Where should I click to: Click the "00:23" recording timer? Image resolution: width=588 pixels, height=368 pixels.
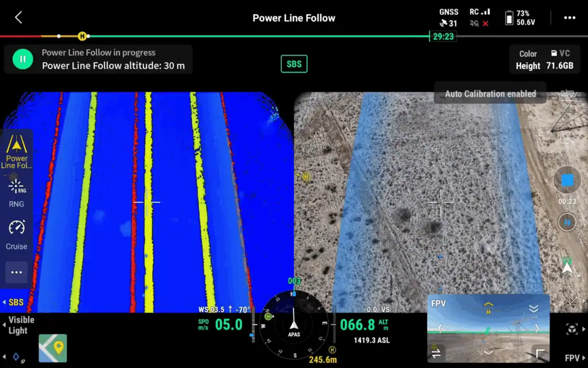pos(567,201)
